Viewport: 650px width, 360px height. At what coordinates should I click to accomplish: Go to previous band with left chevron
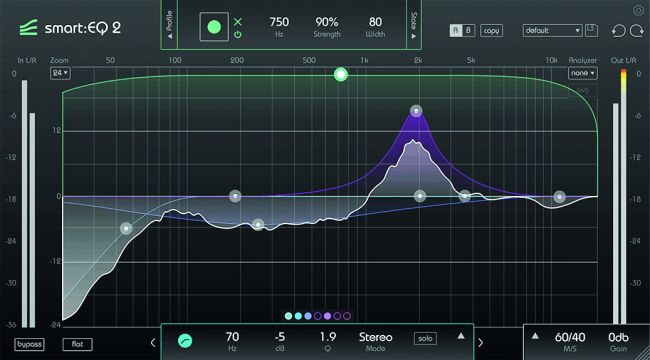point(153,343)
